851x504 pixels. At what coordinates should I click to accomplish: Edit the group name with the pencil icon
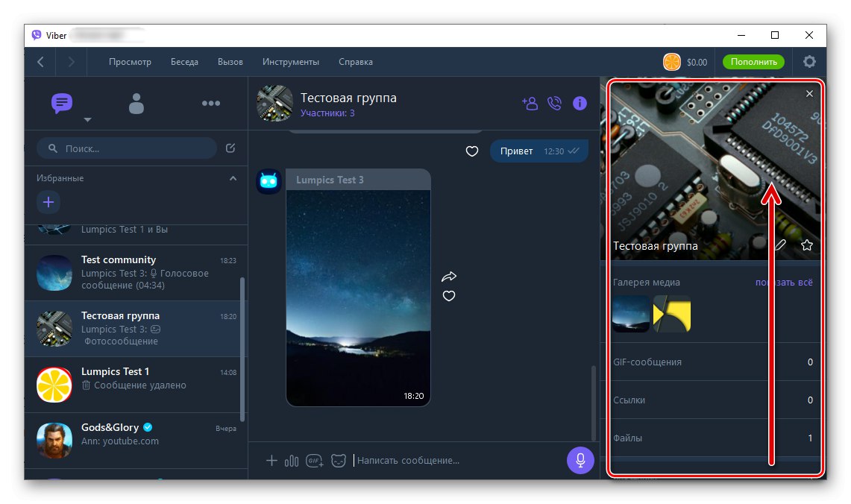tap(780, 244)
